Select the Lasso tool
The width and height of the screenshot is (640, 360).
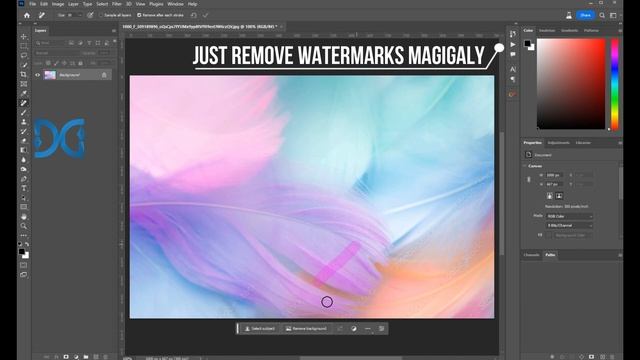point(24,56)
